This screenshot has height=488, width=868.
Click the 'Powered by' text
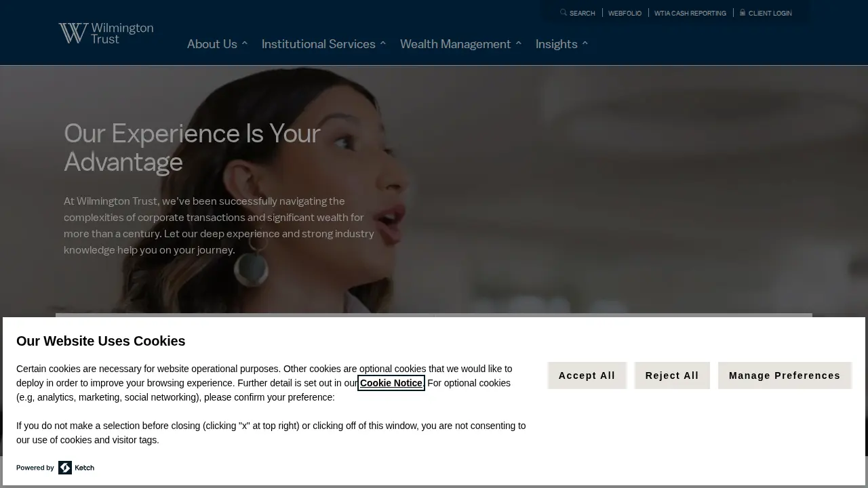point(35,468)
